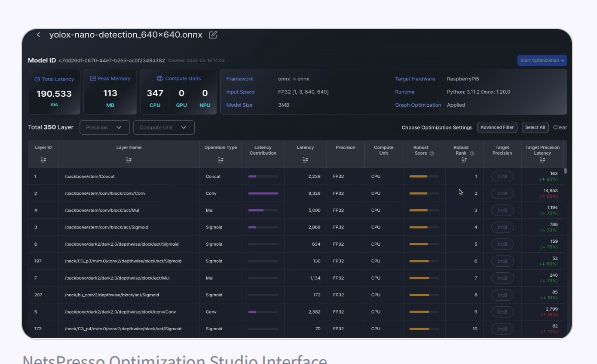
Task: Click the Clear link beside Select All
Action: (560, 128)
